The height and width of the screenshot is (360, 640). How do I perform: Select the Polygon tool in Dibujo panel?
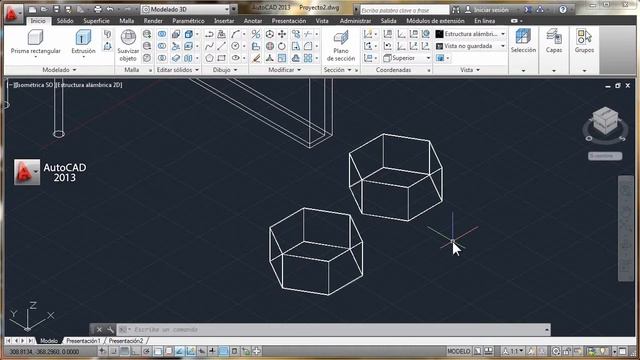click(209, 58)
